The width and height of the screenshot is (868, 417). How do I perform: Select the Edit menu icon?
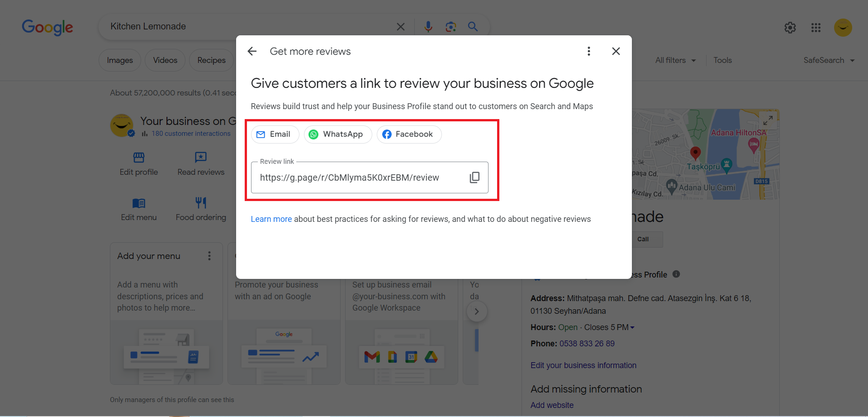click(138, 203)
